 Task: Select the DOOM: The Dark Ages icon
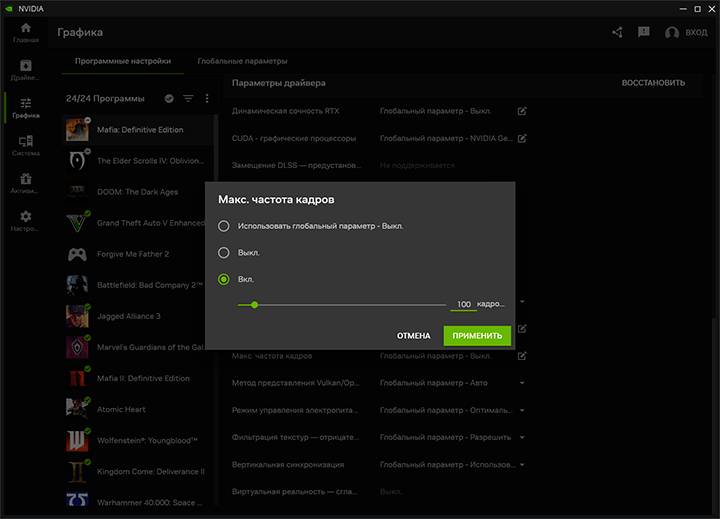click(77, 192)
